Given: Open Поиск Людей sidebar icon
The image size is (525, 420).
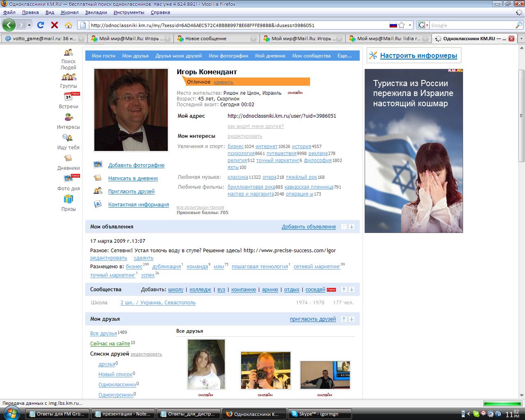Looking at the screenshot, I should tap(68, 52).
